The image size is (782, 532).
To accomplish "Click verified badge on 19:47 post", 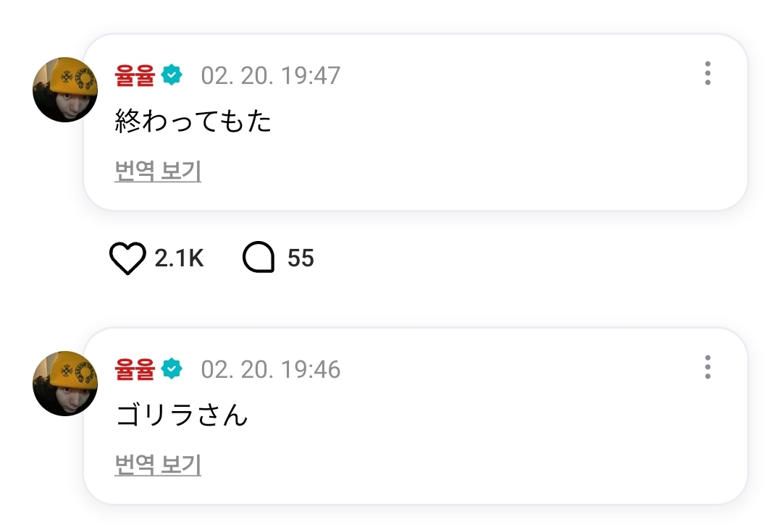I will [x=172, y=75].
